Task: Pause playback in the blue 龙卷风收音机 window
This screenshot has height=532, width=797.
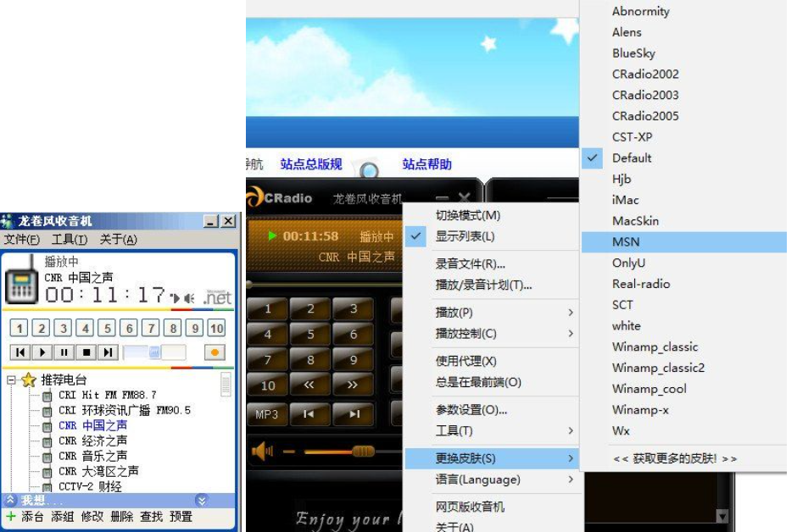Action: [64, 352]
